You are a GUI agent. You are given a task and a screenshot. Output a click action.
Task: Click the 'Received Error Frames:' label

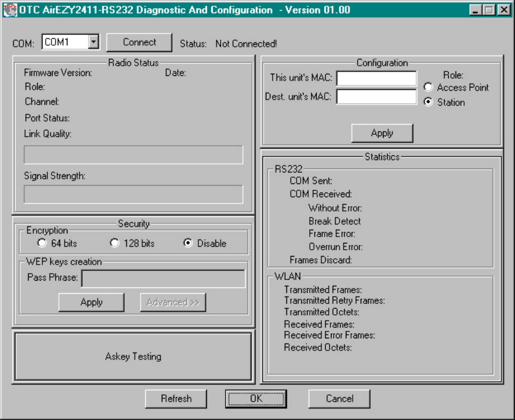click(329, 335)
